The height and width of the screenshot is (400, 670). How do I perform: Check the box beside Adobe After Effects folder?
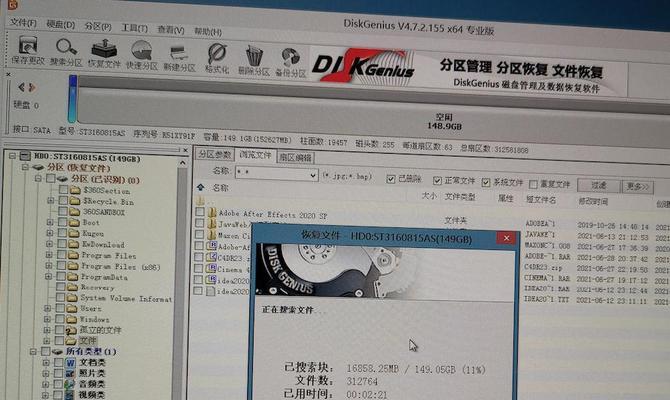point(200,212)
